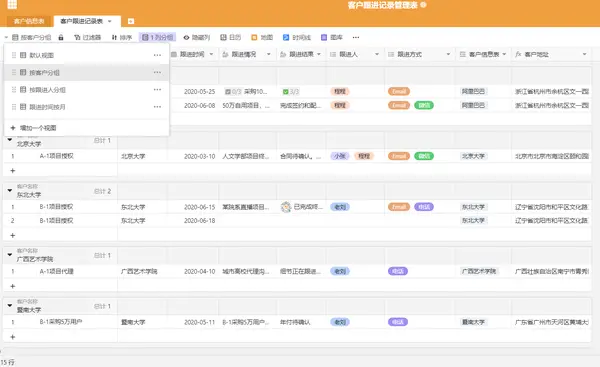
Task: Collapse the 北京大学 group
Action: (x=10, y=140)
